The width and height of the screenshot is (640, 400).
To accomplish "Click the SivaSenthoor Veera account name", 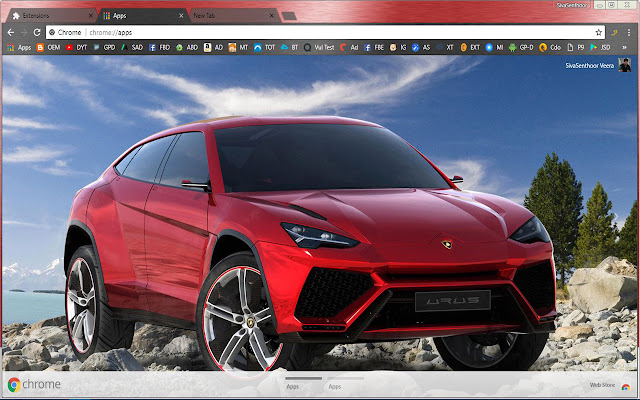I will 589,65.
